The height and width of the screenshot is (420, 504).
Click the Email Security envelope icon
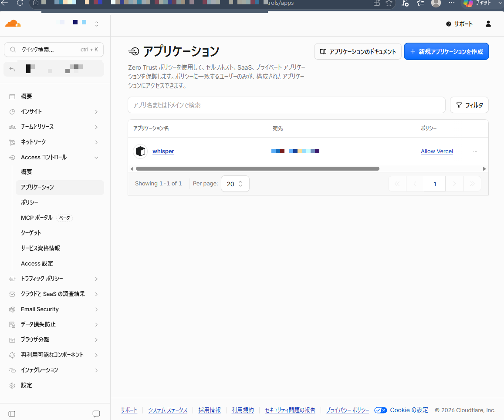(12, 309)
